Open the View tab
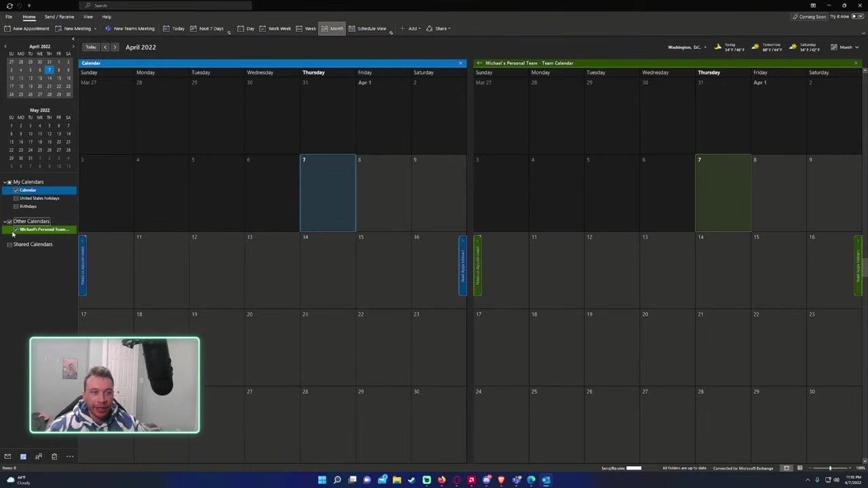 (x=88, y=16)
